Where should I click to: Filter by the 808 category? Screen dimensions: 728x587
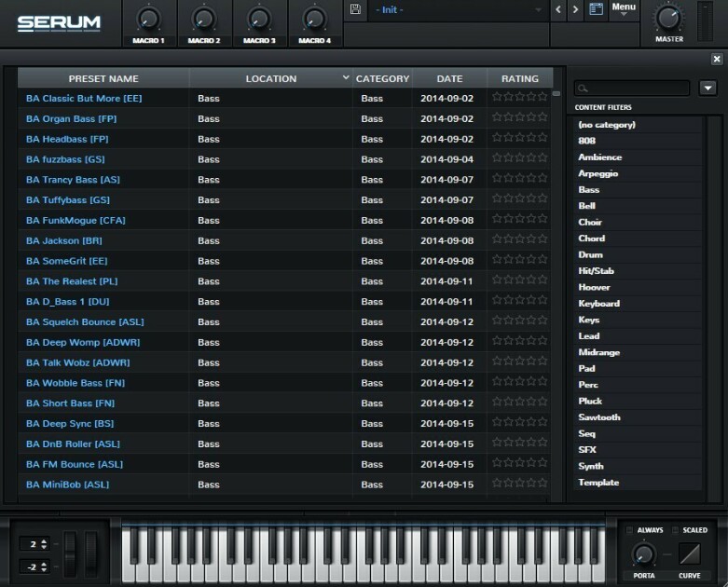(x=637, y=141)
